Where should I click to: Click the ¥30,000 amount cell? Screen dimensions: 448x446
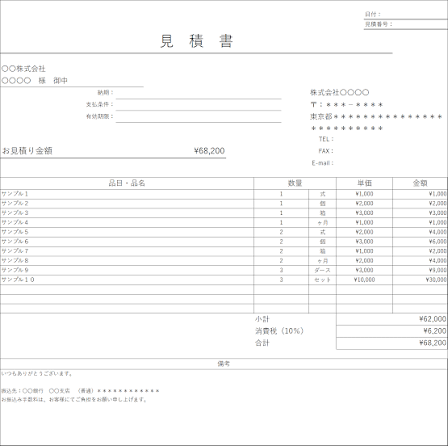tap(420, 280)
